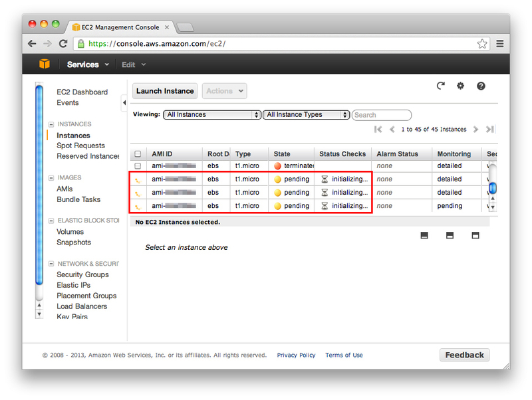Open Snapshots in sidebar

coord(74,243)
